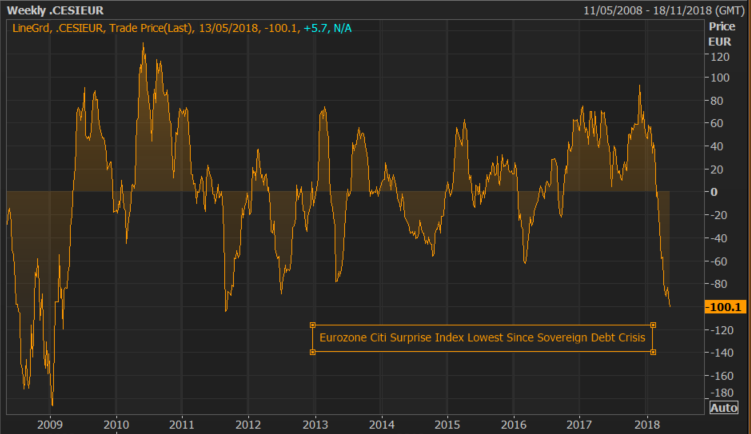Click the Price EUR axis label

point(721,34)
